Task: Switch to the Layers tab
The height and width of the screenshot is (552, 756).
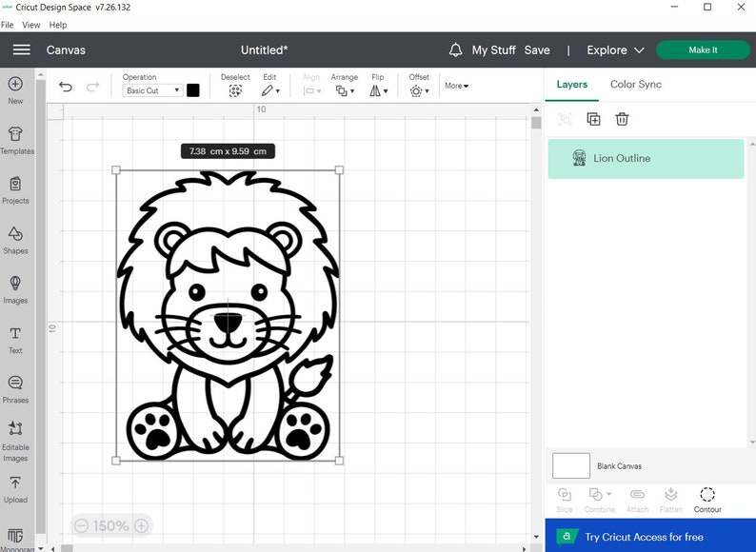Action: coord(572,85)
